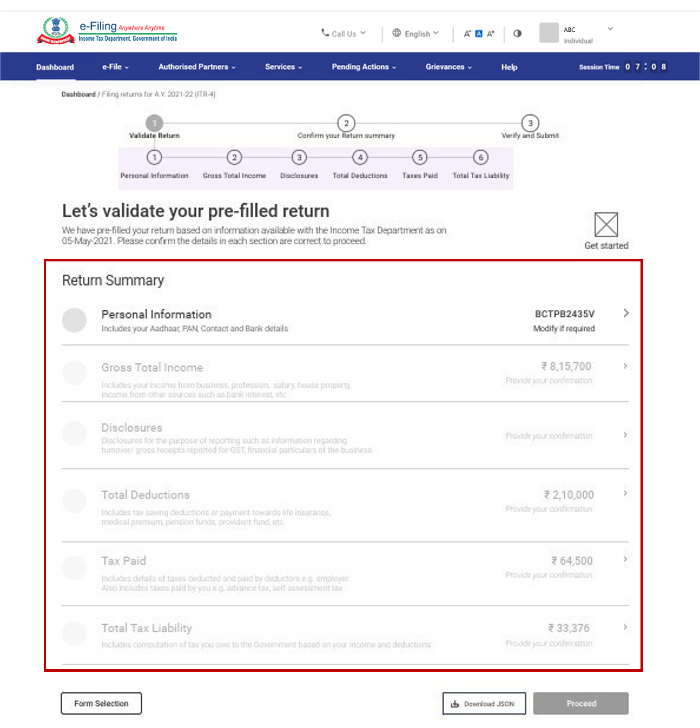Go to the Dashboard tab

tap(55, 67)
